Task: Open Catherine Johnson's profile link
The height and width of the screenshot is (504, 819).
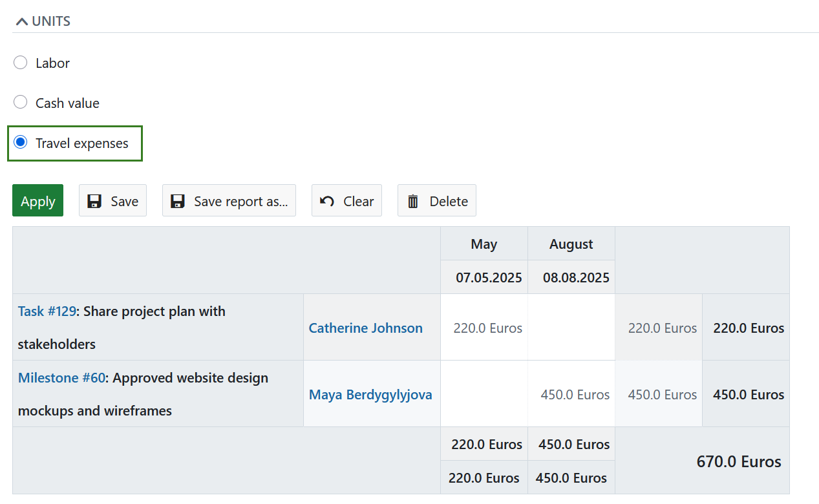Action: pyautogui.click(x=365, y=328)
